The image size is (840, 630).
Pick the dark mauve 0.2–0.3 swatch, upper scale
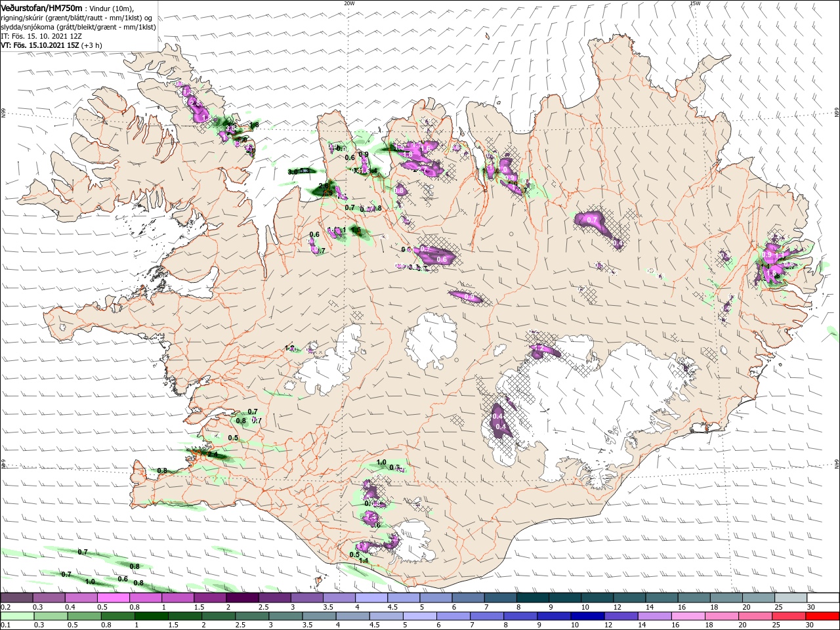(x=16, y=598)
